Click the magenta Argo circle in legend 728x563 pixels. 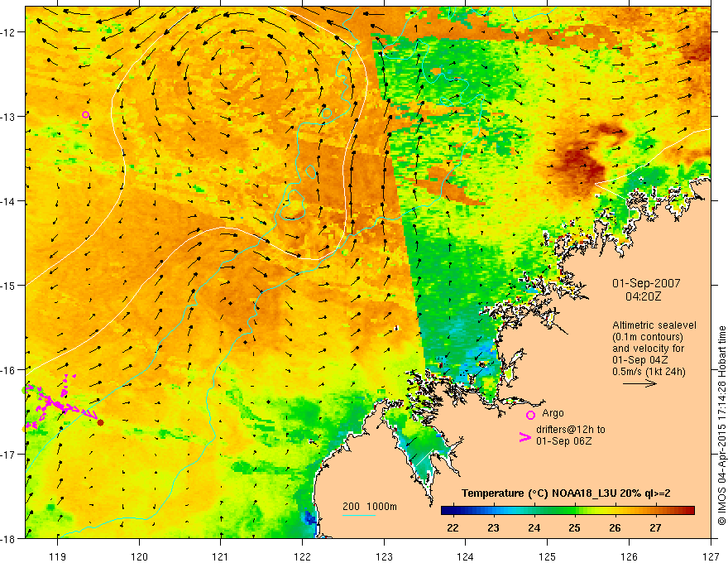[x=530, y=415]
